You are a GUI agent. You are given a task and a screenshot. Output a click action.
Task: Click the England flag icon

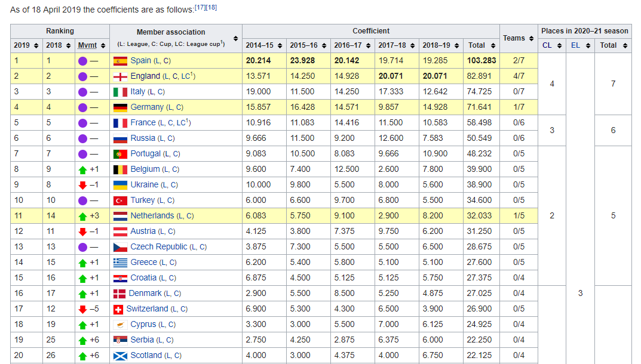(x=120, y=77)
